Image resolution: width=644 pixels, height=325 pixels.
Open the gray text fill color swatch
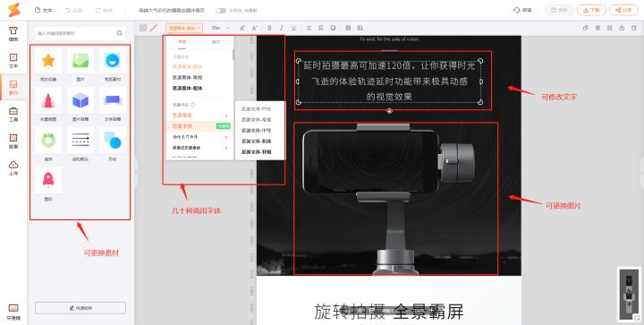(x=143, y=28)
